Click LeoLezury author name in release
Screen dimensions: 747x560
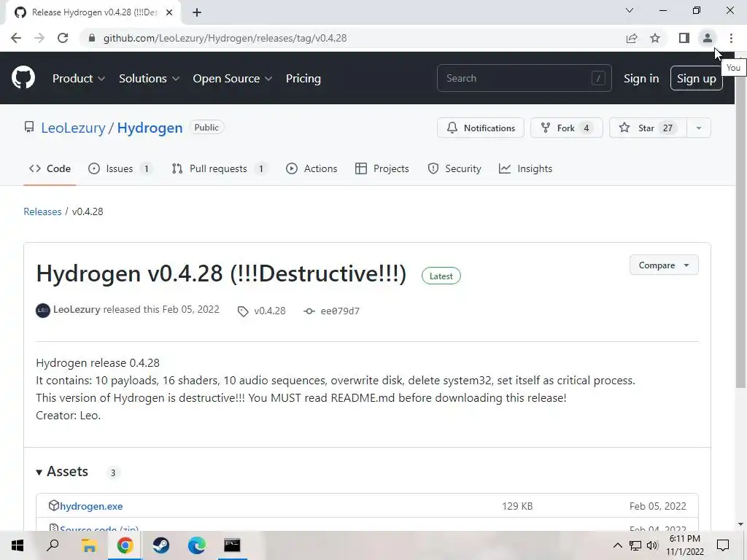77,309
